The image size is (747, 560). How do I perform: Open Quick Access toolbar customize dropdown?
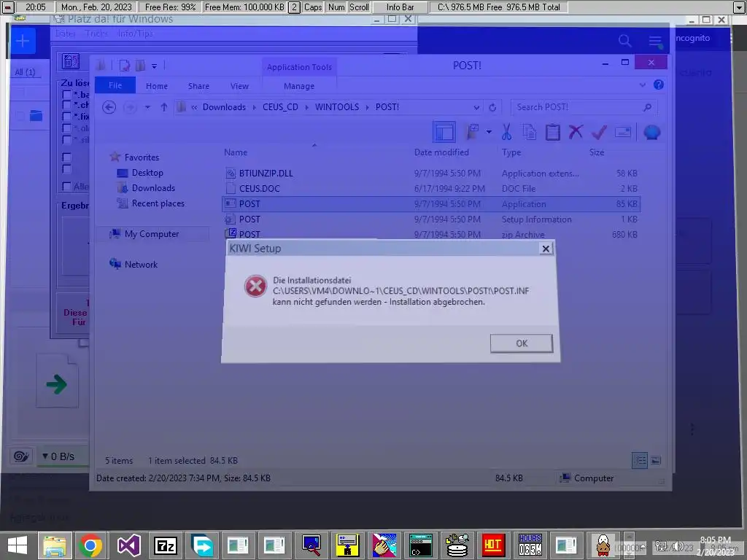pyautogui.click(x=155, y=66)
